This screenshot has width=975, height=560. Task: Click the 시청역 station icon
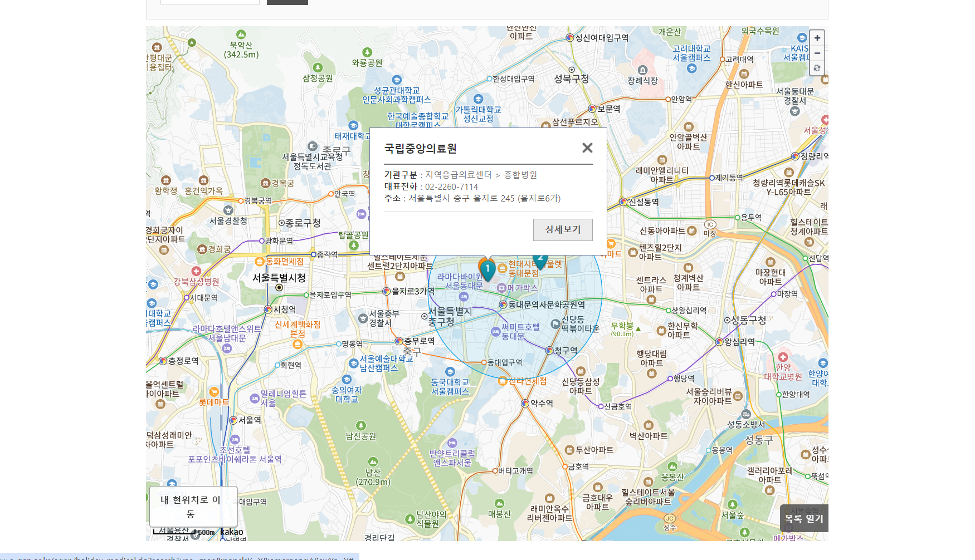point(268,310)
